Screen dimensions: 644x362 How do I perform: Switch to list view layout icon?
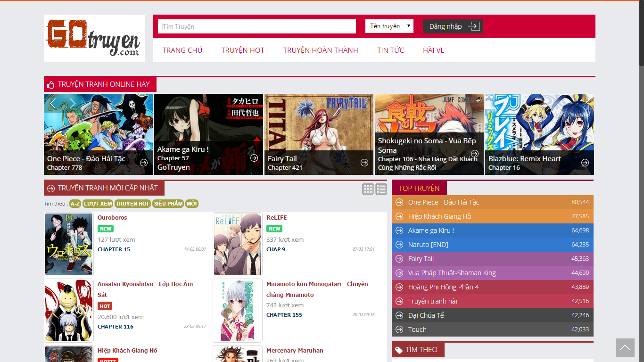[x=381, y=189]
